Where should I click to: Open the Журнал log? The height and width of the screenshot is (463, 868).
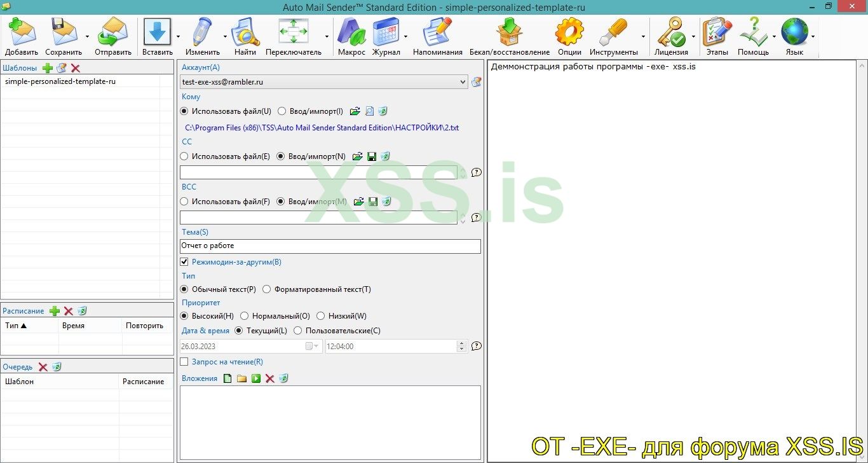386,31
